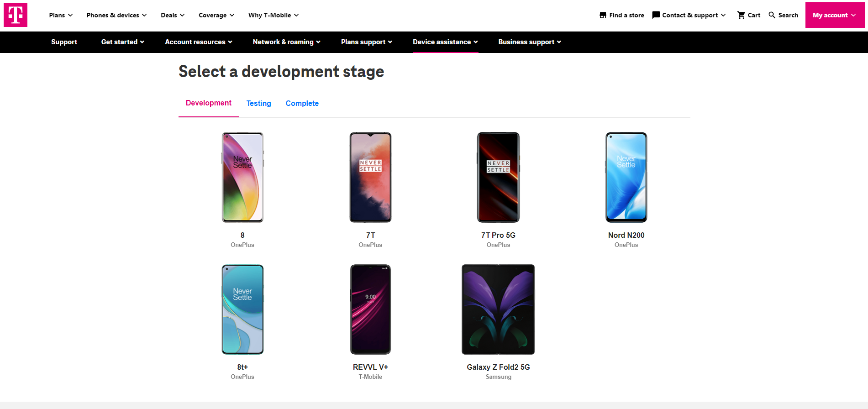Click the OnePlus 8 phone image
This screenshot has height=409, width=868.
tap(242, 177)
